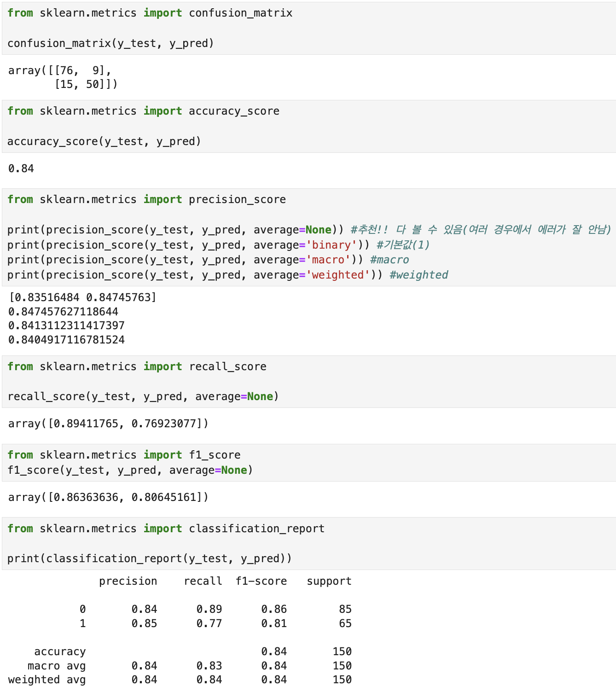
Task: Click the accuracy_score code cell
Action: click(309, 126)
